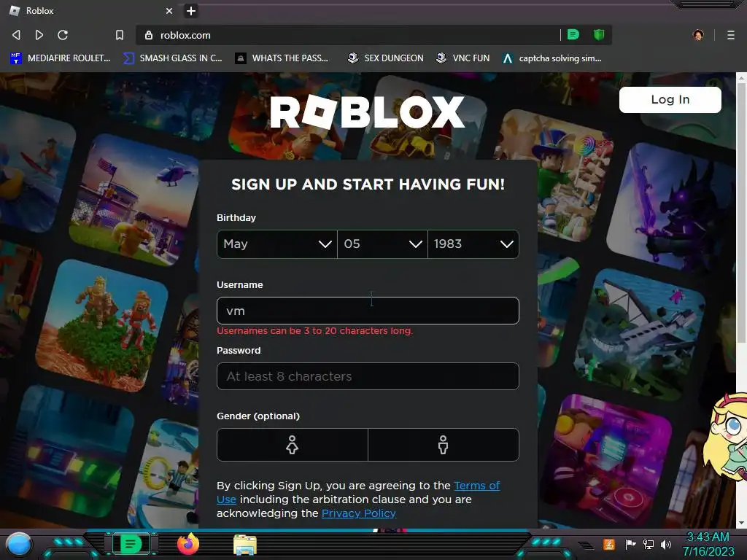The width and height of the screenshot is (747, 560).
Task: Open the captcha solving sim... bookmark
Action: [x=552, y=58]
